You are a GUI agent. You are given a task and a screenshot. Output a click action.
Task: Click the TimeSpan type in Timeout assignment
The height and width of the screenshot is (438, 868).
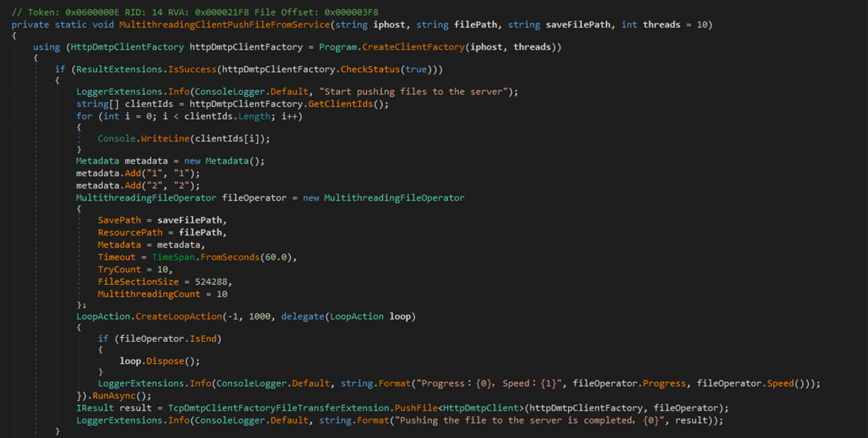point(173,257)
